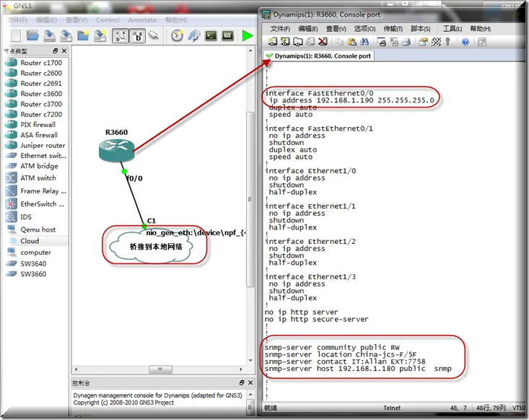Select Router c7200 in node types

(x=36, y=114)
